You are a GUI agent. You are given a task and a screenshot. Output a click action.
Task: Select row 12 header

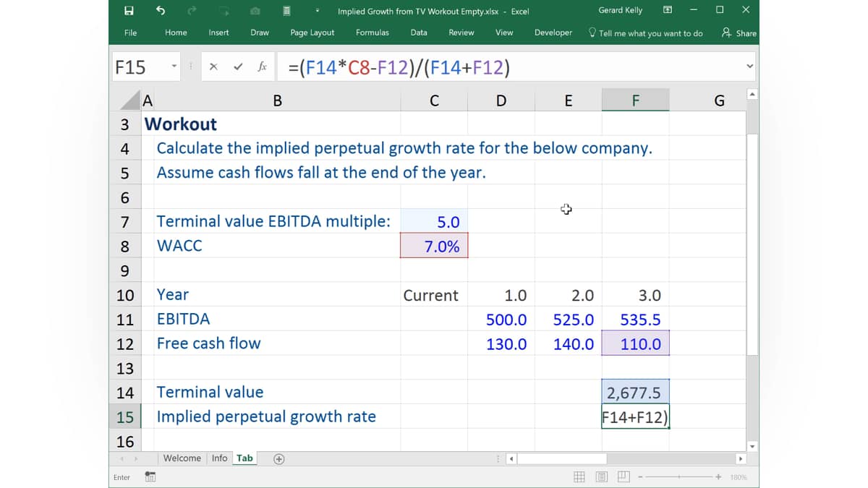point(124,344)
